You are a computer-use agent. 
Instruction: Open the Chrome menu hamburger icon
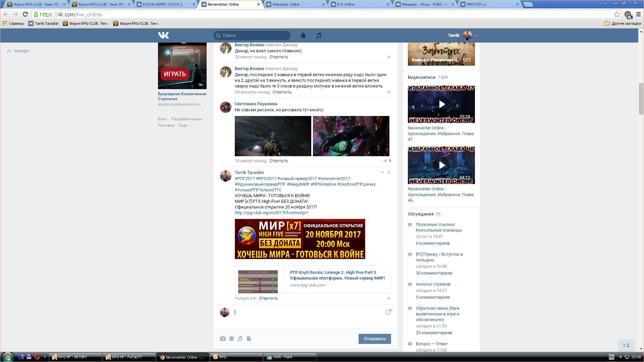638,14
